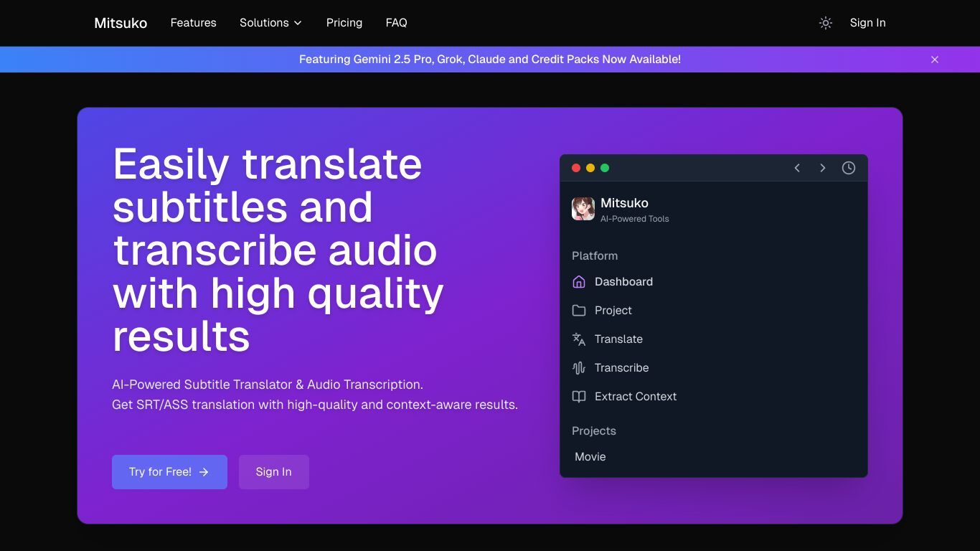Click the 'Get SRT/ASS translation' line
The image size is (980, 551).
point(315,405)
